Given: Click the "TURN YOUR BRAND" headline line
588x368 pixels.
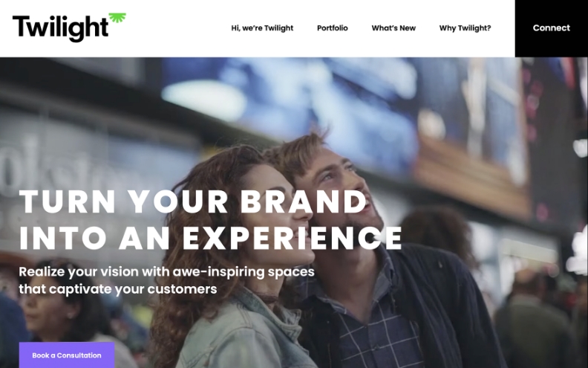Looking at the screenshot, I should coord(193,201).
